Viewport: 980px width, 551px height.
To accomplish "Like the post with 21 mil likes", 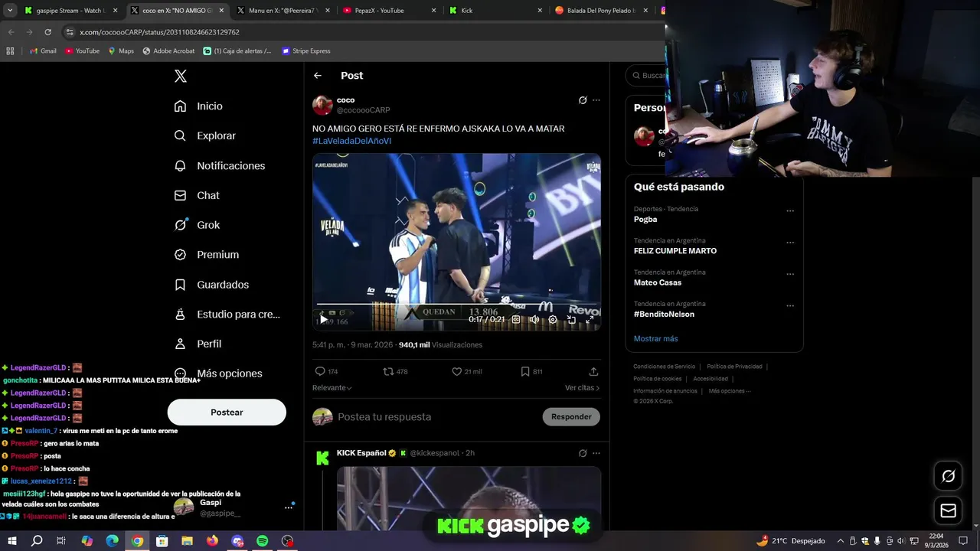I will coord(466,371).
